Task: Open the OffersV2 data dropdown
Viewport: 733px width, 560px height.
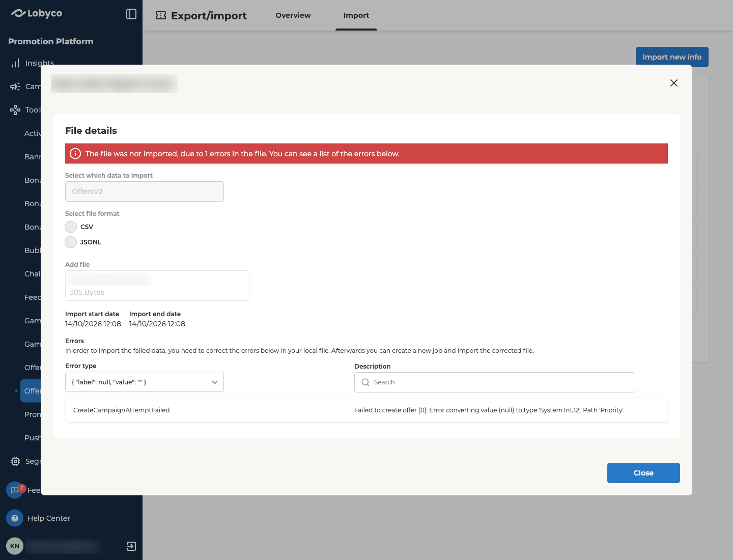Action: pyautogui.click(x=145, y=191)
